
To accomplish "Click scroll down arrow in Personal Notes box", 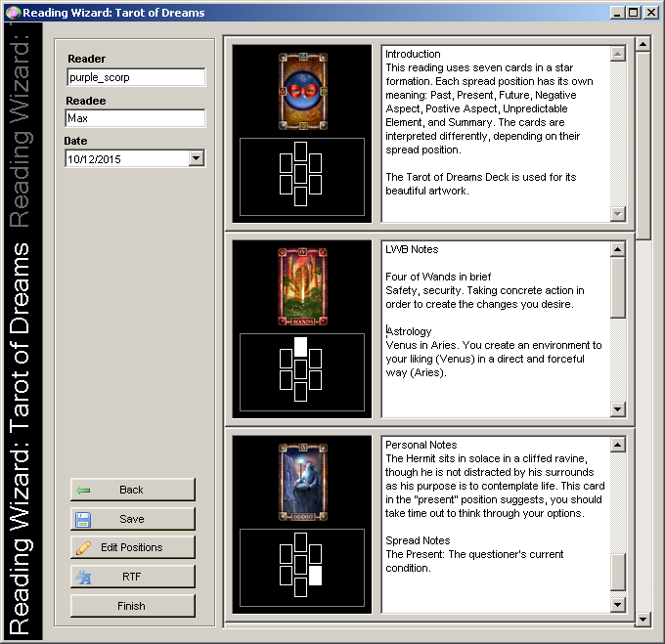I will click(618, 605).
